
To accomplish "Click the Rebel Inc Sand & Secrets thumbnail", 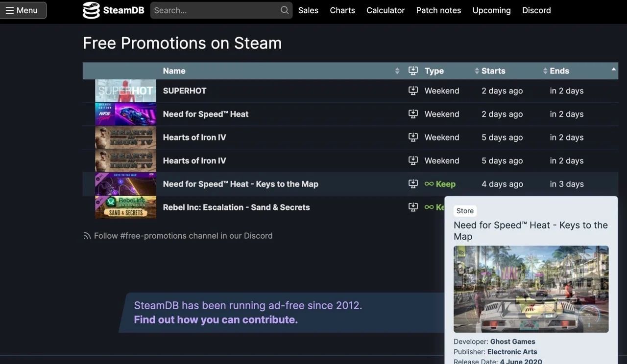I will coord(125,207).
